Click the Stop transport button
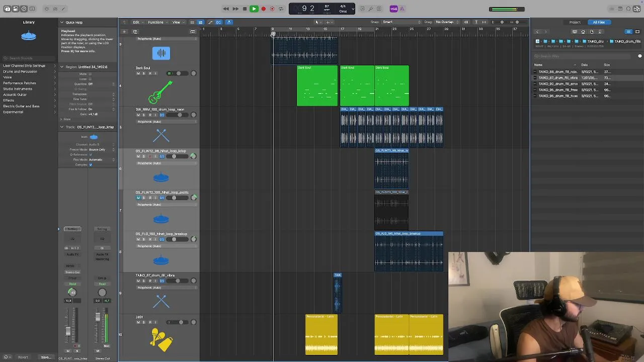 pyautogui.click(x=245, y=9)
